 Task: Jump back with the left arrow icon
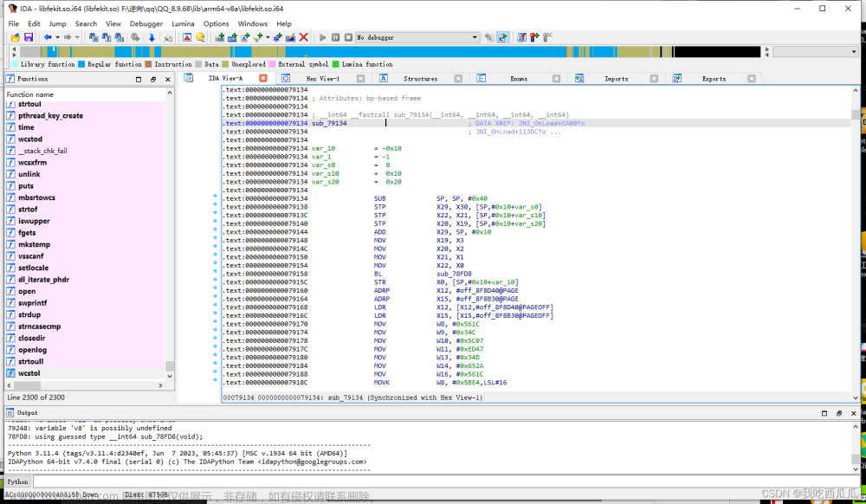(48, 37)
